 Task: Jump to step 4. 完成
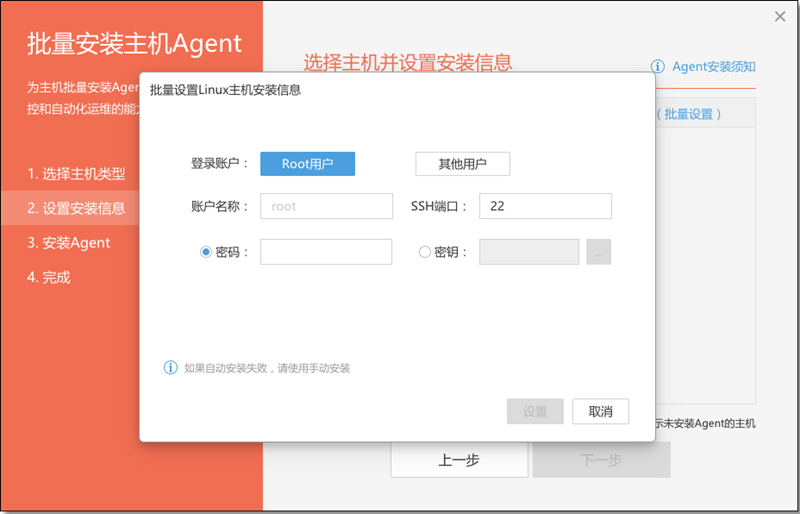click(48, 277)
